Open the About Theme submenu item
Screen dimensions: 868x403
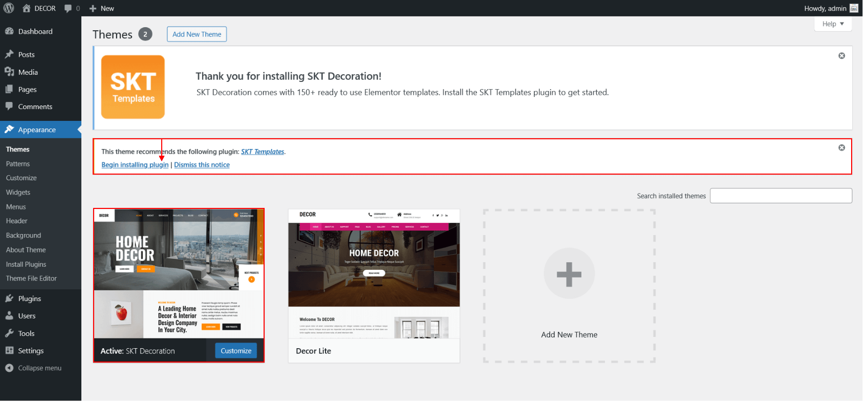click(26, 250)
